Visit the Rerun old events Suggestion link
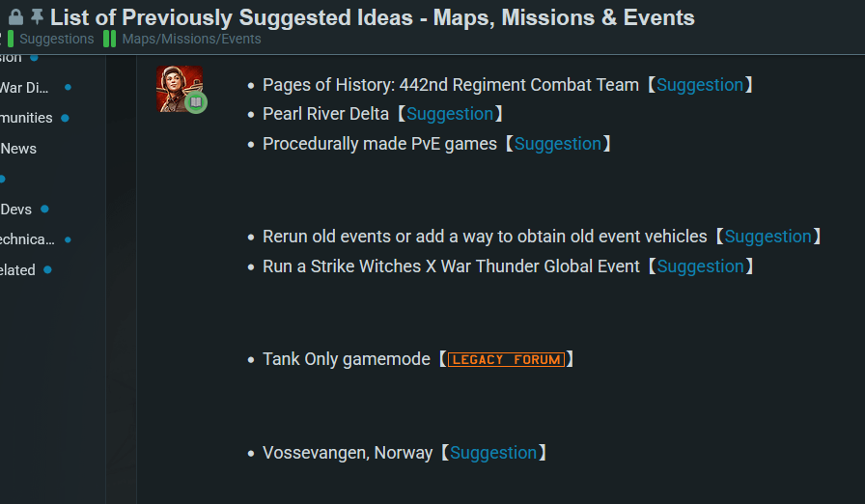The width and height of the screenshot is (865, 504). (768, 237)
